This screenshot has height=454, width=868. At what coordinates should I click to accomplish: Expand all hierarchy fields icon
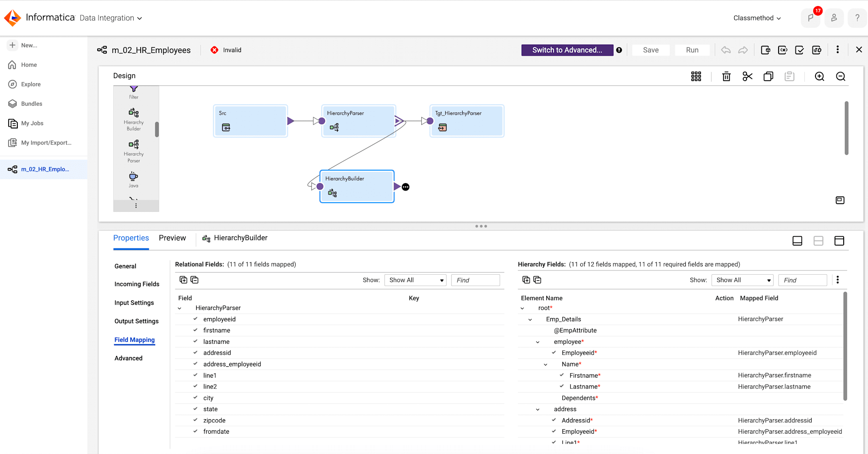(526, 280)
